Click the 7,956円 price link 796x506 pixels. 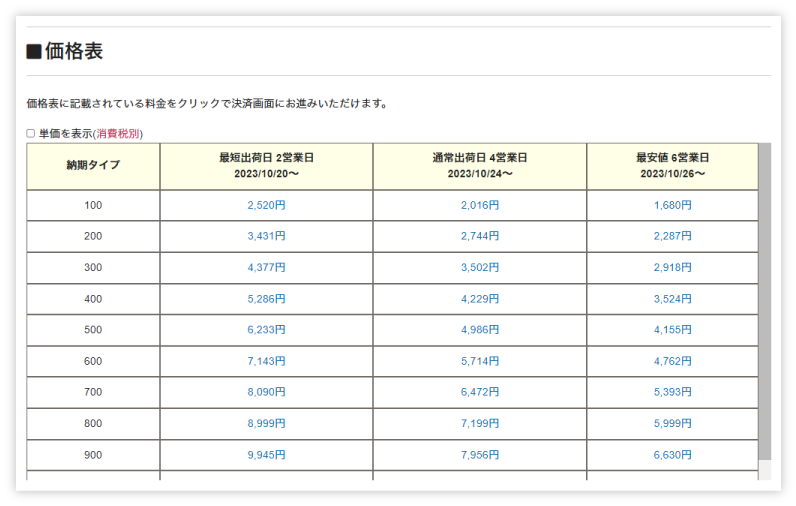(x=480, y=455)
